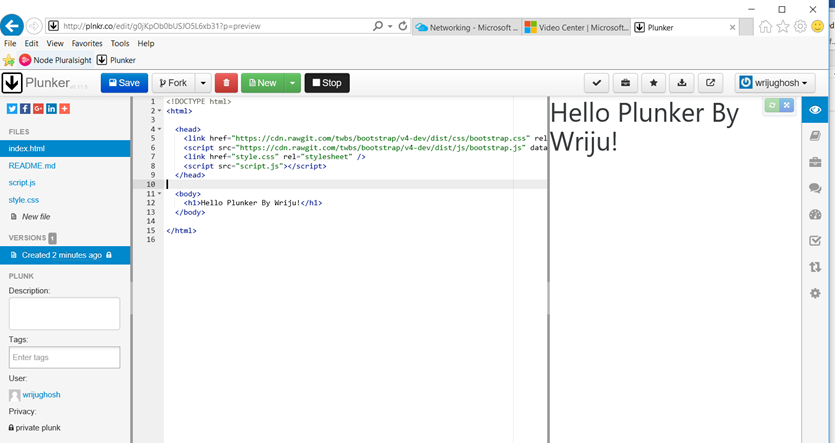Open the checkbox sidebar panel

coord(815,241)
